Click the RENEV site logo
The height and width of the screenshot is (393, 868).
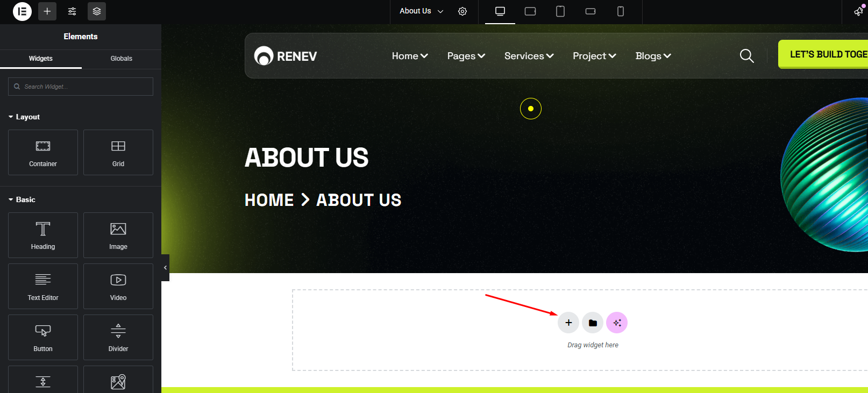(286, 55)
